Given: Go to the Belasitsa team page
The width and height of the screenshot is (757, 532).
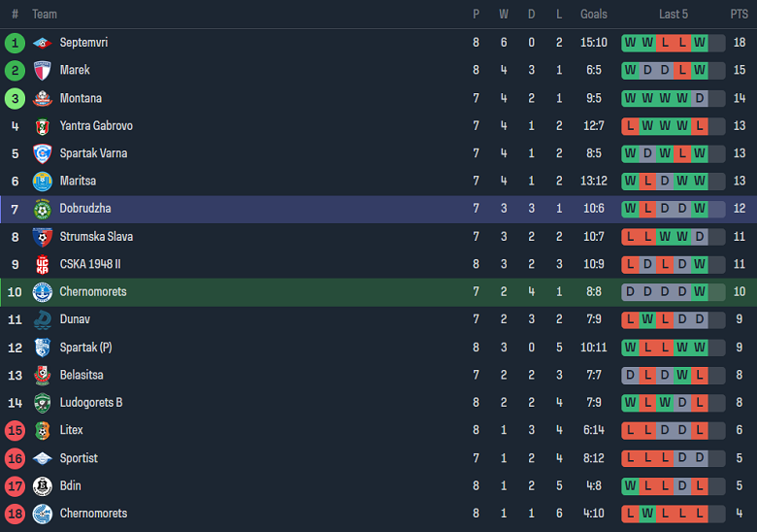Looking at the screenshot, I should coord(82,375).
